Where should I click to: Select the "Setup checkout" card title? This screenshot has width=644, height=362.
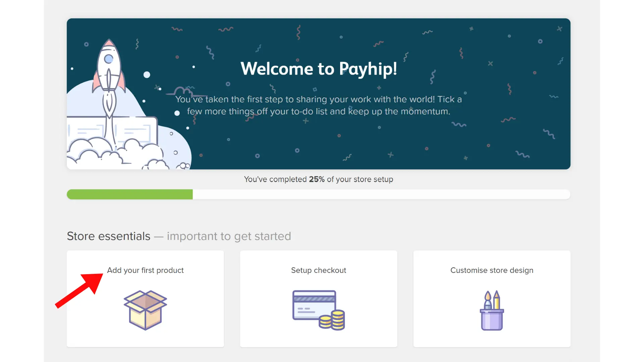(x=318, y=270)
